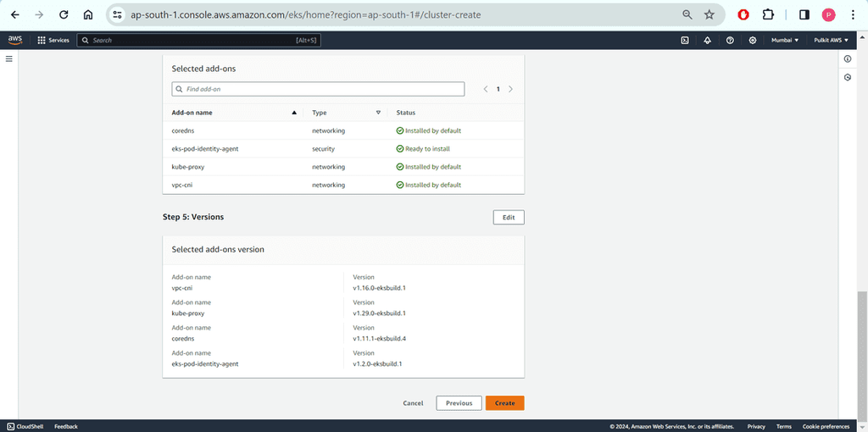Toggle the browser side panel
The image size is (868, 432).
[x=804, y=15]
